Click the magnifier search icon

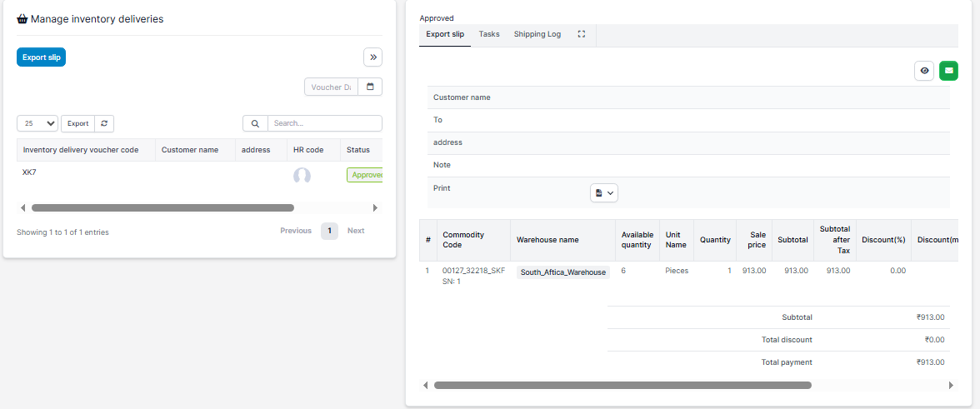click(x=255, y=123)
